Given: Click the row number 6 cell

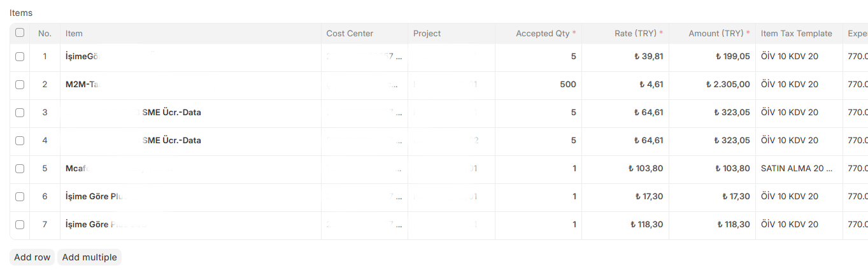Looking at the screenshot, I should click(x=45, y=197).
